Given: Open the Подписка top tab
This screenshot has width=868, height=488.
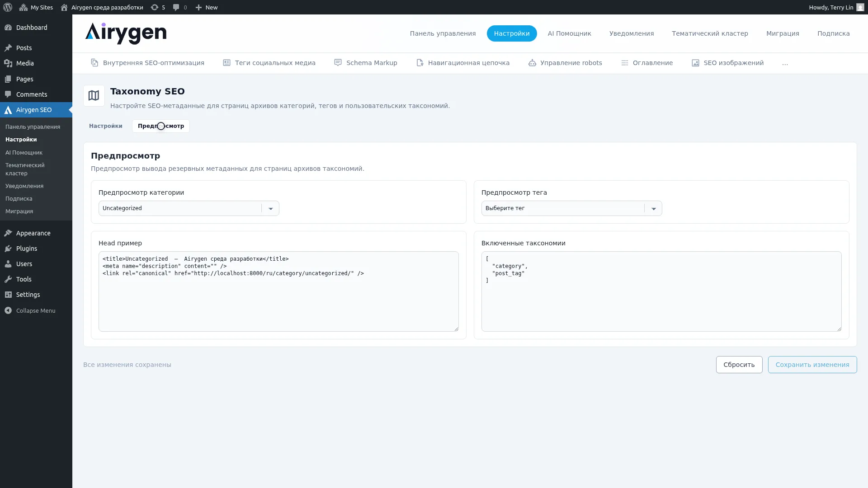Looking at the screenshot, I should (833, 33).
